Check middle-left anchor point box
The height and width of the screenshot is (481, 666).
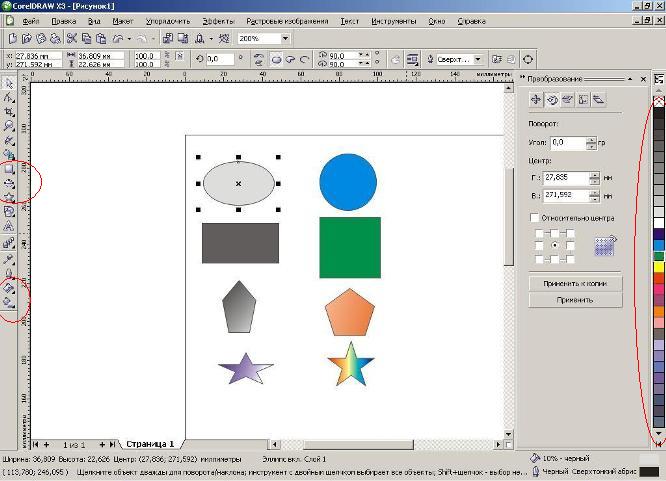click(539, 246)
